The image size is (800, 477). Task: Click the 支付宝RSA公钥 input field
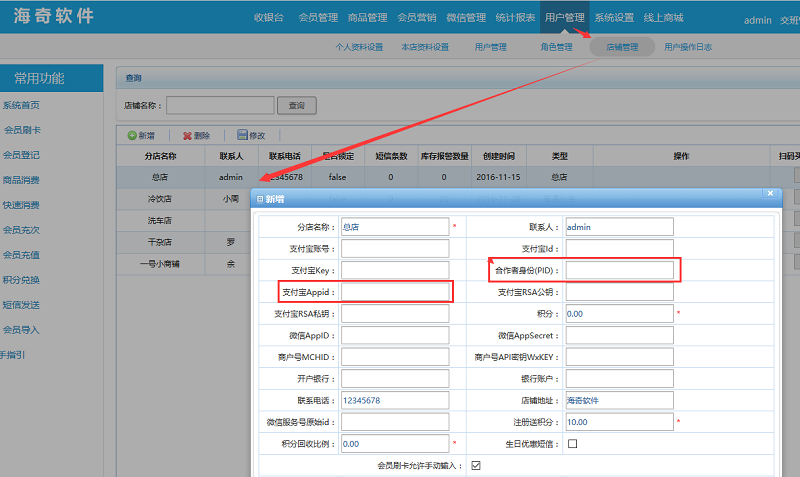pyautogui.click(x=619, y=292)
